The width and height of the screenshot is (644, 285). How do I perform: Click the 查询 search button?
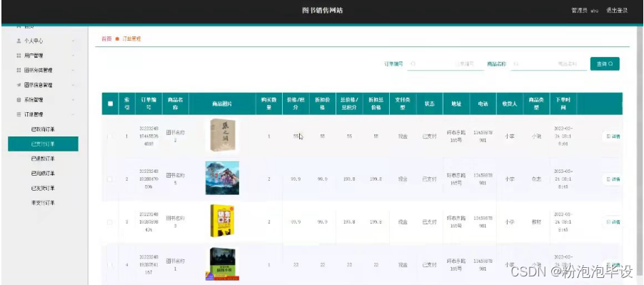pyautogui.click(x=605, y=64)
